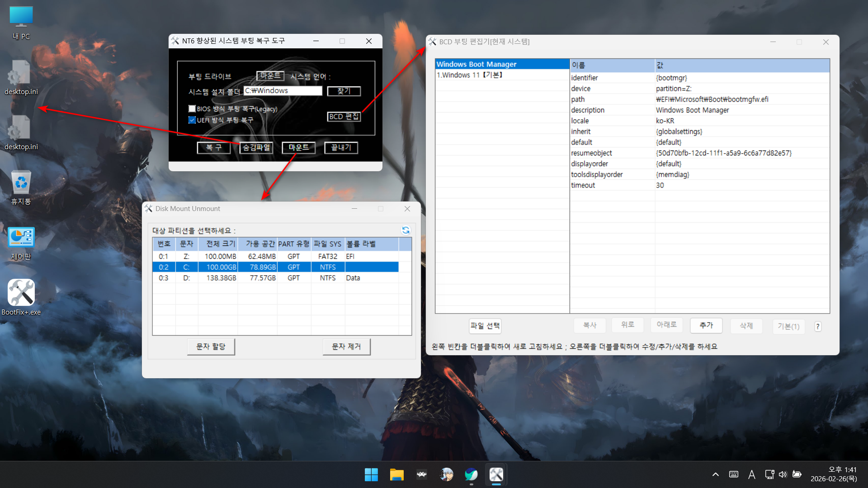The height and width of the screenshot is (488, 868).
Task: Click the 문자 할당 button
Action: pyautogui.click(x=211, y=347)
